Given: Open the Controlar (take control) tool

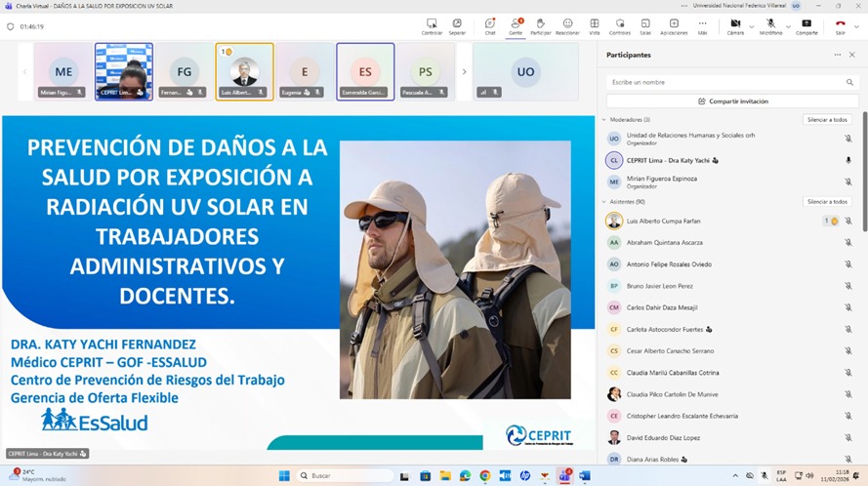Looking at the screenshot, I should pyautogui.click(x=432, y=26).
